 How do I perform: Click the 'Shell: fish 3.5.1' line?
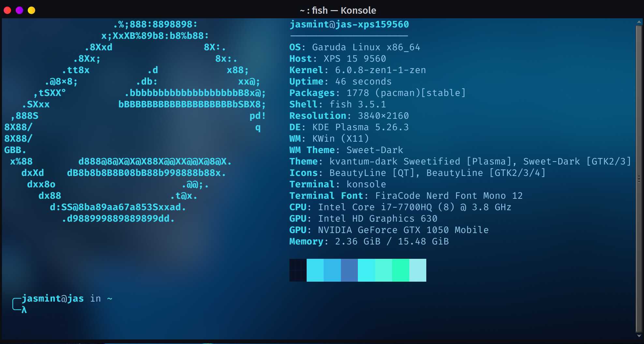(x=338, y=104)
